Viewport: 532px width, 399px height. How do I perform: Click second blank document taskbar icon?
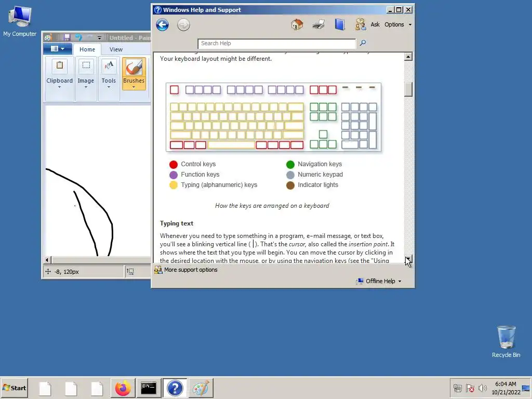click(71, 388)
